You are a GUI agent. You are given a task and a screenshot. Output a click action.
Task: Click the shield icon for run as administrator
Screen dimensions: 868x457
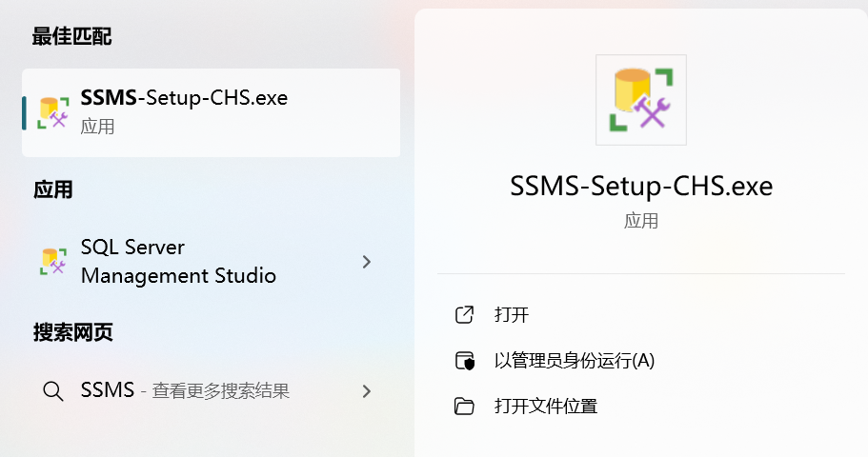[465, 361]
